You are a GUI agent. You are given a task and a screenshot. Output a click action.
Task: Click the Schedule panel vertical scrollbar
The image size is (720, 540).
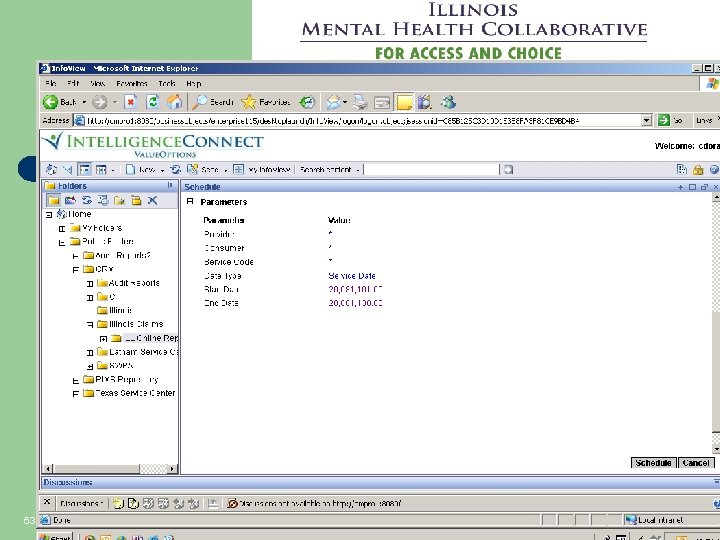pos(715,322)
